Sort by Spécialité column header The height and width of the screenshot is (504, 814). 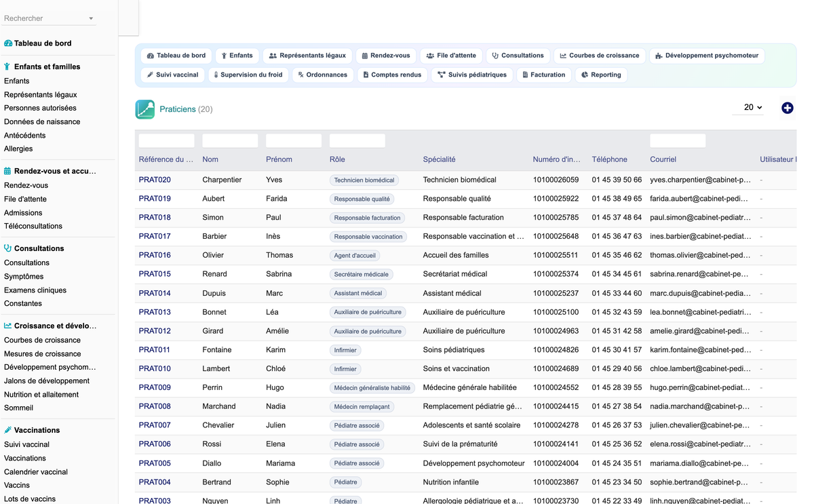439,159
